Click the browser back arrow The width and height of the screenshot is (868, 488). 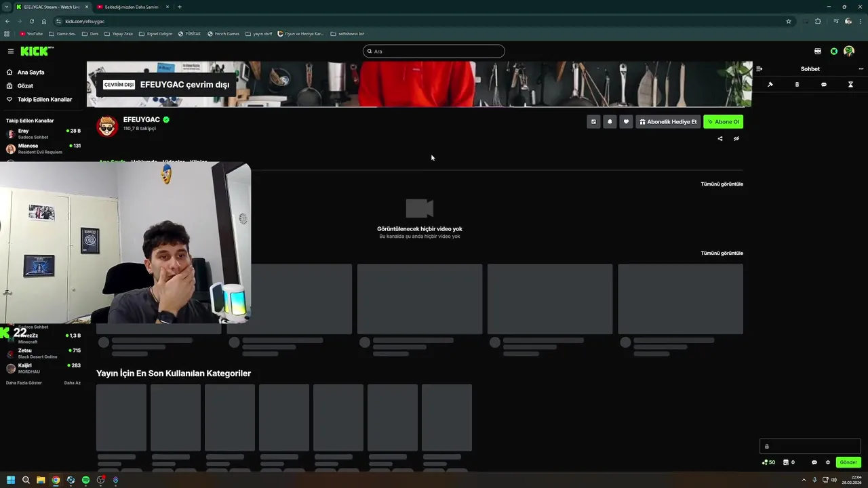click(7, 21)
